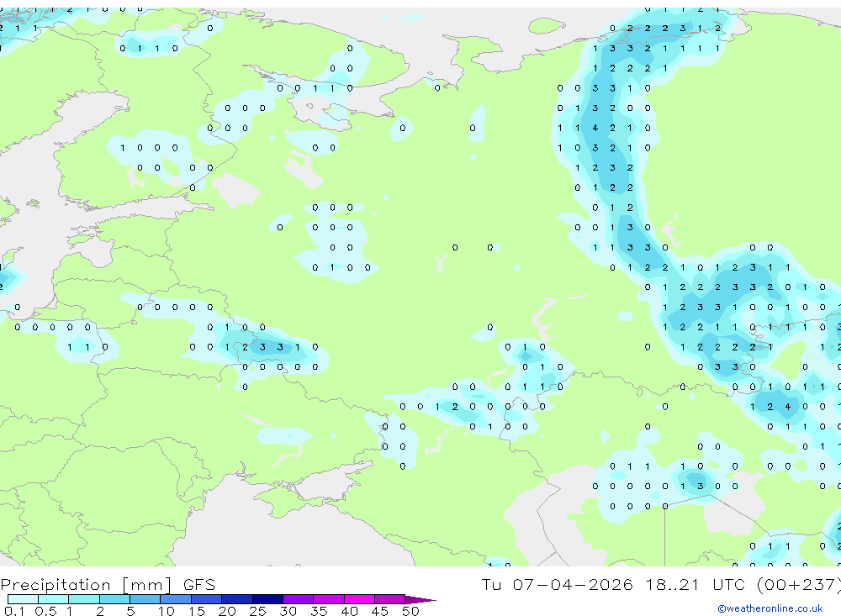Select the 45–50 mm legend swatch
The width and height of the screenshot is (841, 616).
tap(389, 599)
